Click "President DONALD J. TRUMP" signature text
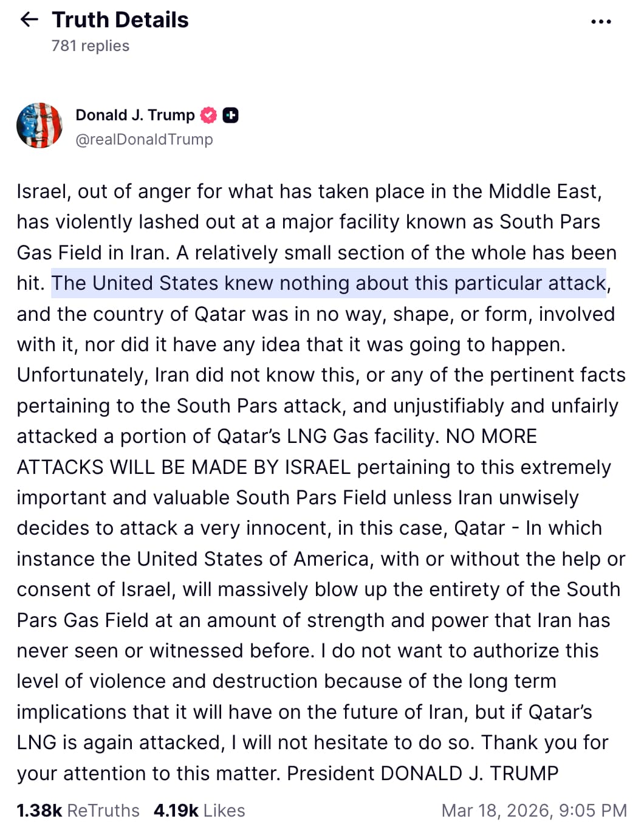The image size is (644, 830). point(422,773)
